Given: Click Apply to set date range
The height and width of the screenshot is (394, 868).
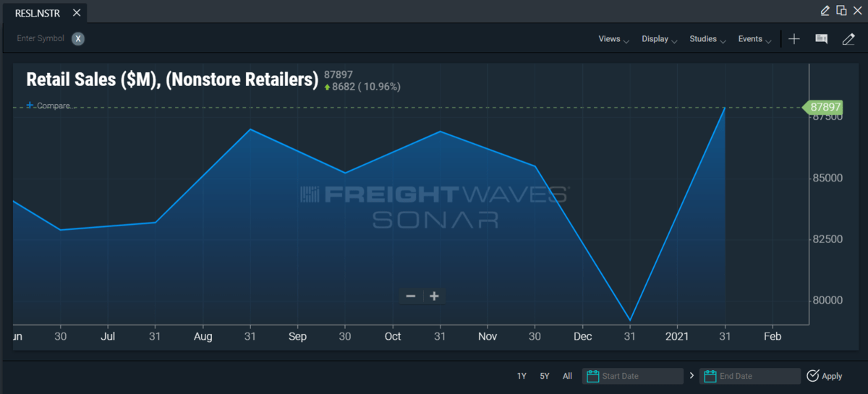Looking at the screenshot, I should pyautogui.click(x=824, y=376).
